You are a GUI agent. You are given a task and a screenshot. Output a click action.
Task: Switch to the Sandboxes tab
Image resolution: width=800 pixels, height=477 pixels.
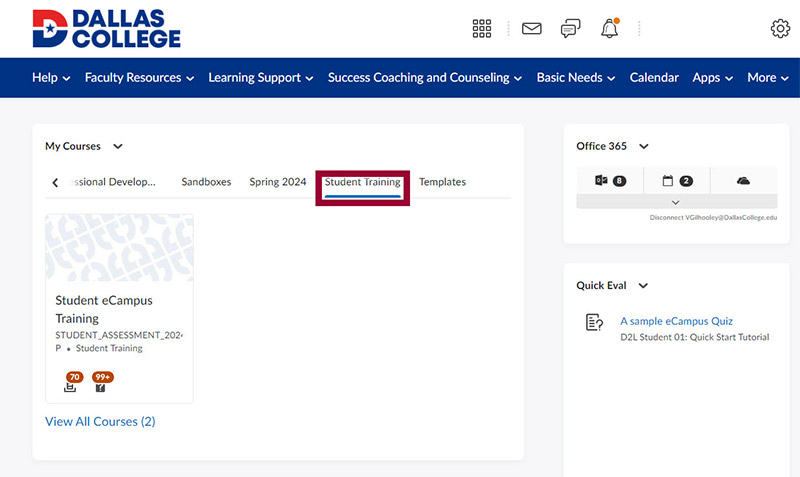pyautogui.click(x=206, y=182)
